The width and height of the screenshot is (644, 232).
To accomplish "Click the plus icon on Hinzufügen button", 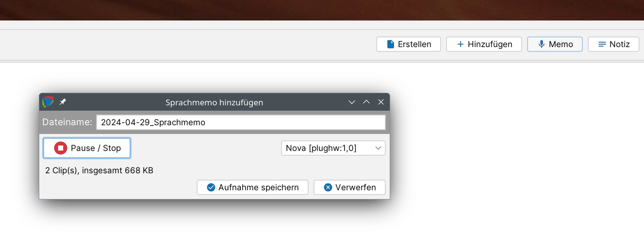I will [x=461, y=44].
